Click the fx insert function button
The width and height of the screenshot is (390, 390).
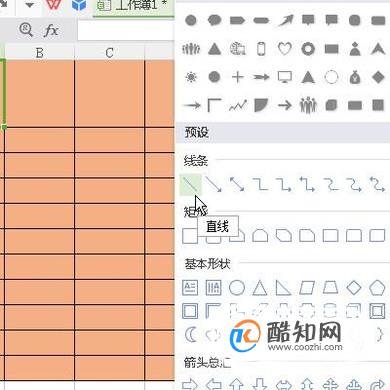[51, 30]
